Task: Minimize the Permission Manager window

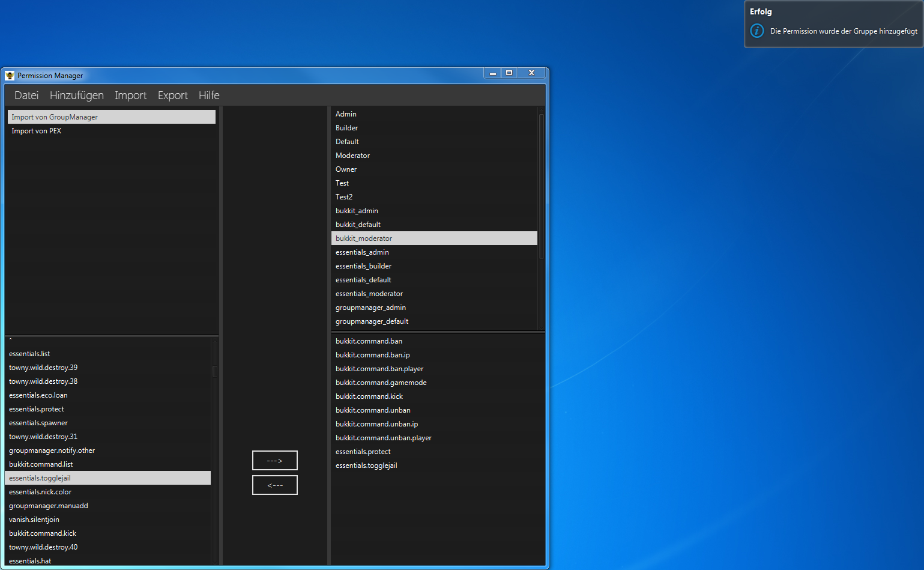Action: tap(492, 73)
